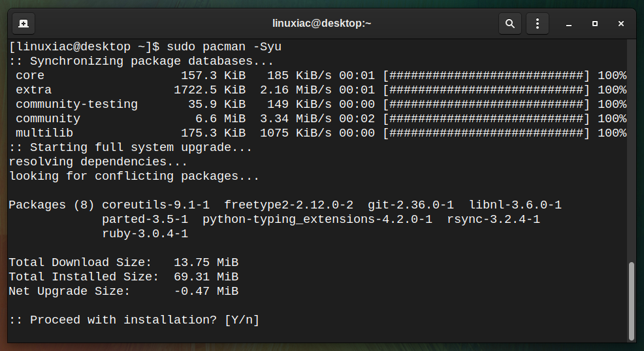
Task: Click the vertical scrollbar thumb
Action: click(x=632, y=301)
